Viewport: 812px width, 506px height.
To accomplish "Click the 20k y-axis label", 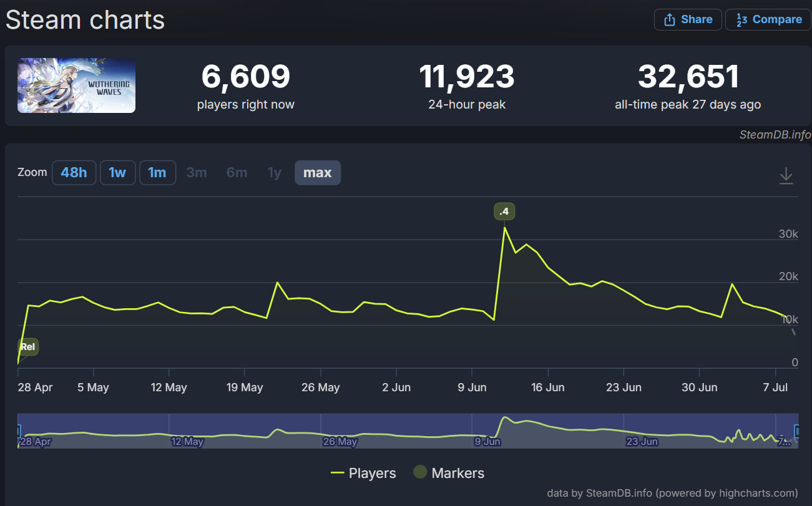I will [788, 277].
